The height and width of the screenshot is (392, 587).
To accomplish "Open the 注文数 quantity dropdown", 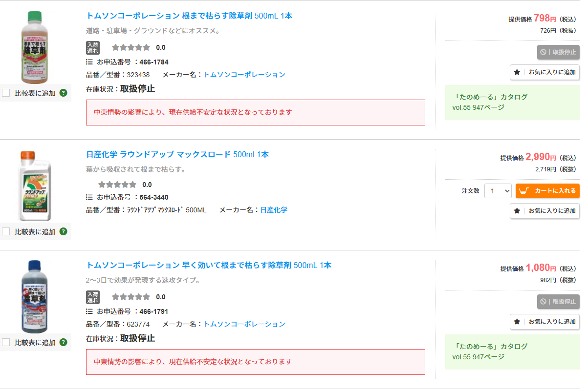I will click(x=498, y=191).
